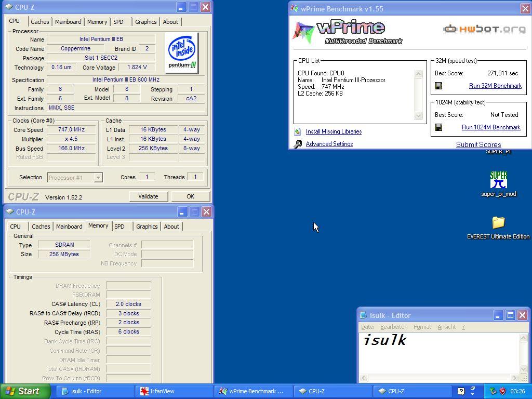Click the Validate button in CPU-Z
The width and height of the screenshot is (532, 399).
pos(148,196)
